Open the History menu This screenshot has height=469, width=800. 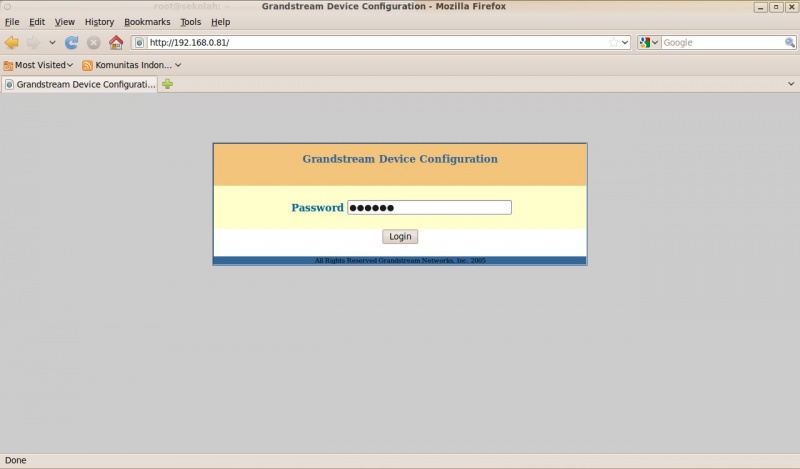[x=99, y=22]
